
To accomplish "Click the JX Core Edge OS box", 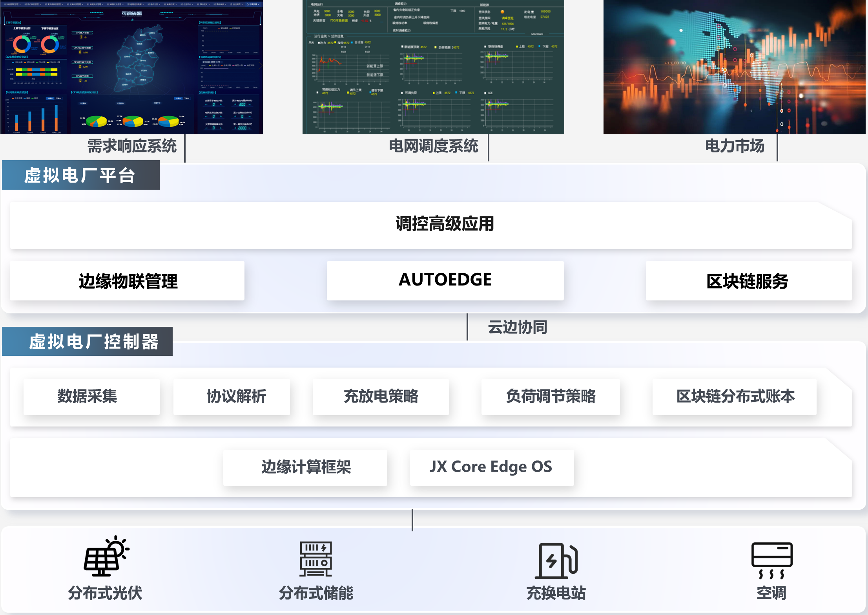I will click(x=492, y=467).
